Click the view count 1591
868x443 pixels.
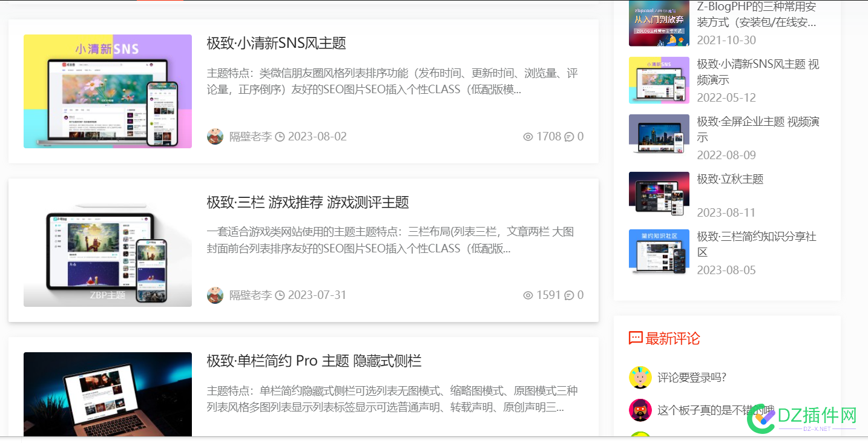[x=549, y=295]
